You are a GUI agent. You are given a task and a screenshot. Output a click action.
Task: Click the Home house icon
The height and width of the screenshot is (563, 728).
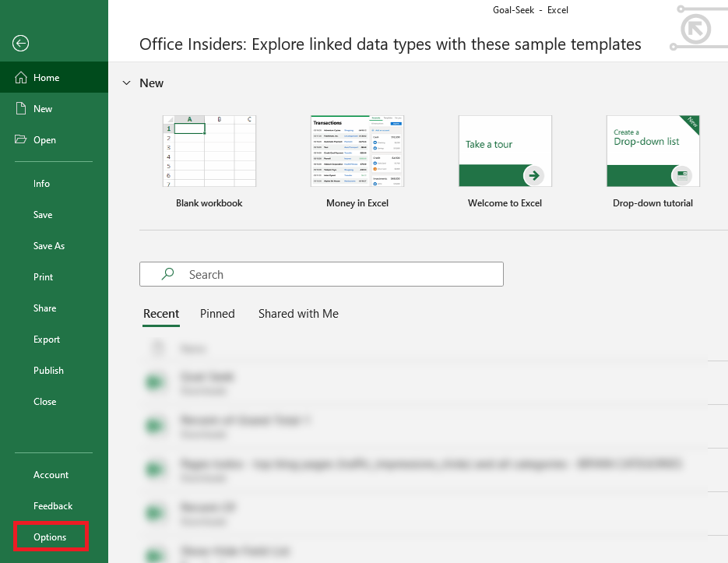[21, 77]
